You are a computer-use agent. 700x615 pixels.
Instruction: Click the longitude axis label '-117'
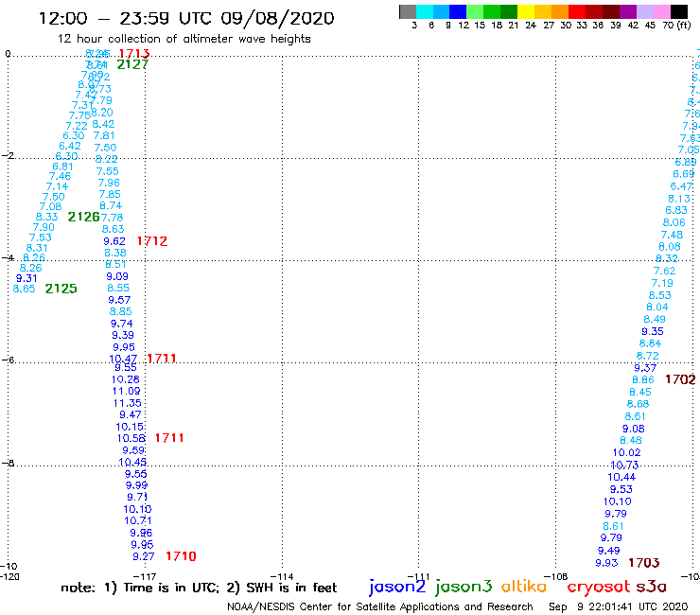[145, 576]
